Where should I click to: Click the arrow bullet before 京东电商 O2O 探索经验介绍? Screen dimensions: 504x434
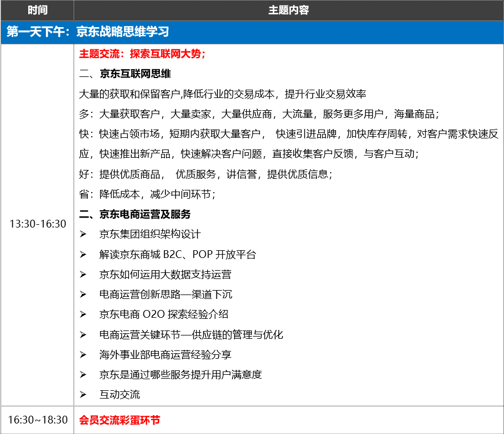[83, 314]
